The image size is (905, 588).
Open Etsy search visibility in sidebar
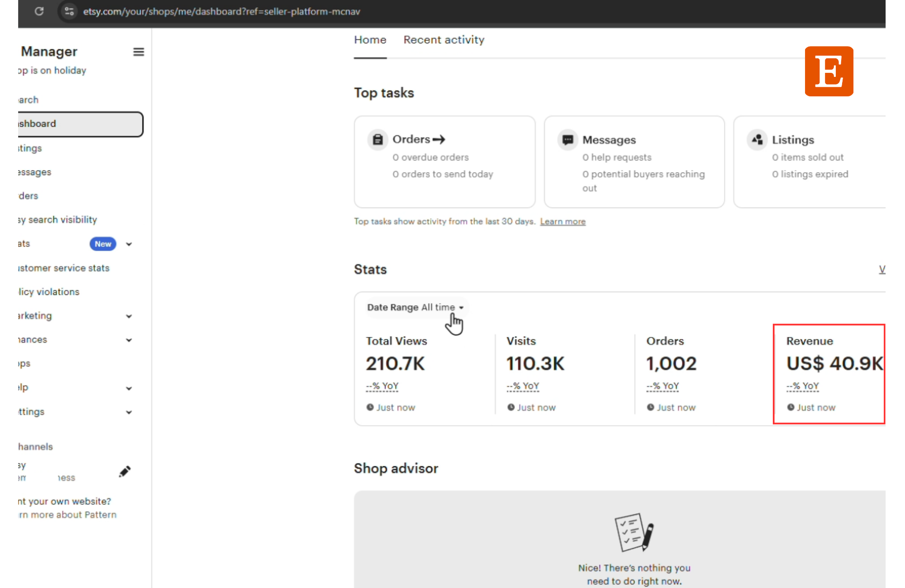pyautogui.click(x=57, y=219)
